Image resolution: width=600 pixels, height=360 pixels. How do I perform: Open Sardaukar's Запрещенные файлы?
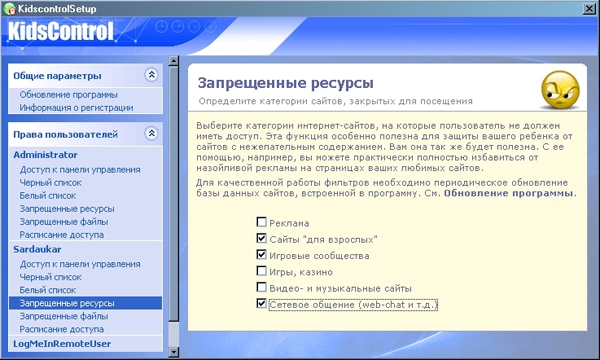pos(64,316)
